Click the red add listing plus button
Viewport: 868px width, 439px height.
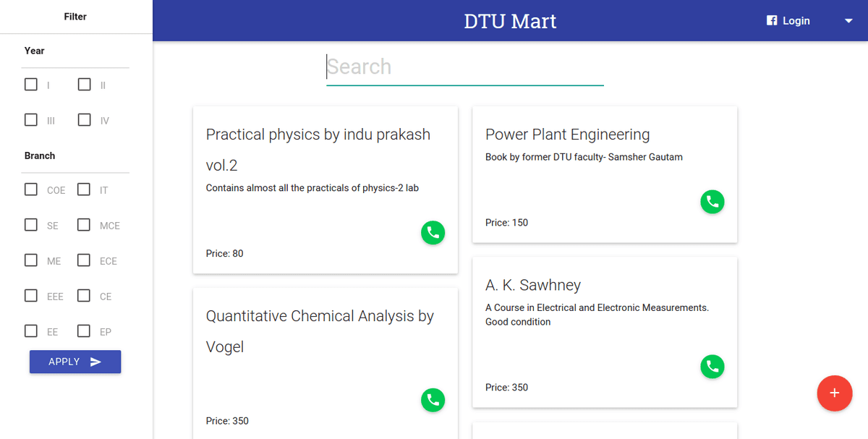834,393
